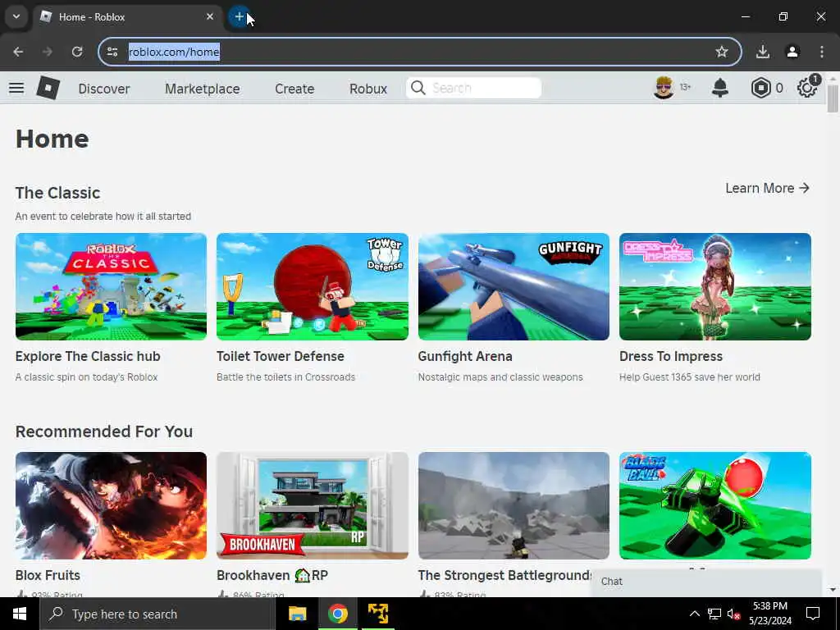This screenshot has width=840, height=630.
Task: Open Chrome three-dot menu
Action: (822, 52)
